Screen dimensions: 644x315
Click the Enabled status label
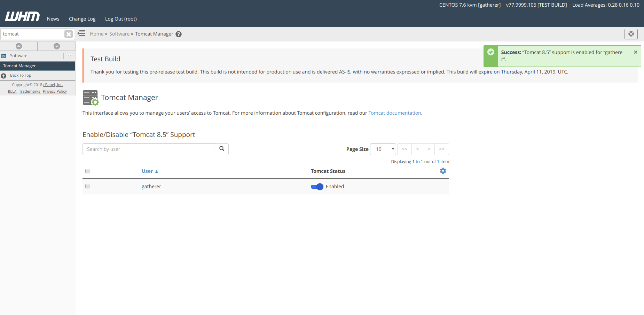(x=335, y=186)
